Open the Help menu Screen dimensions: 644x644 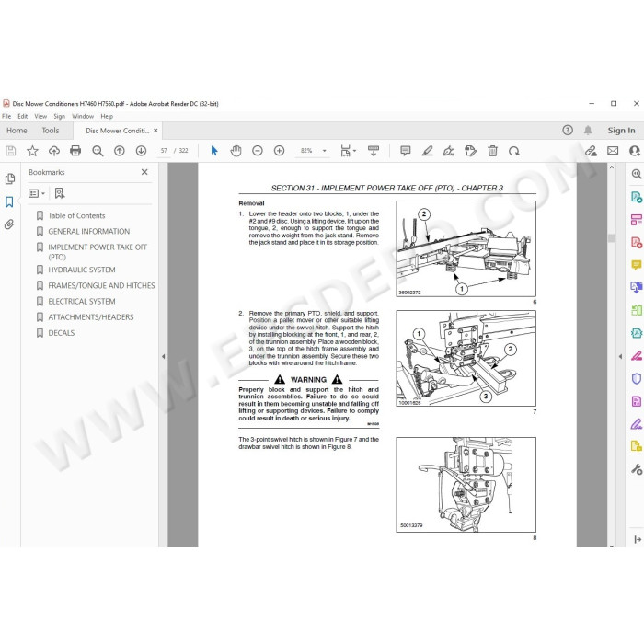(x=107, y=116)
